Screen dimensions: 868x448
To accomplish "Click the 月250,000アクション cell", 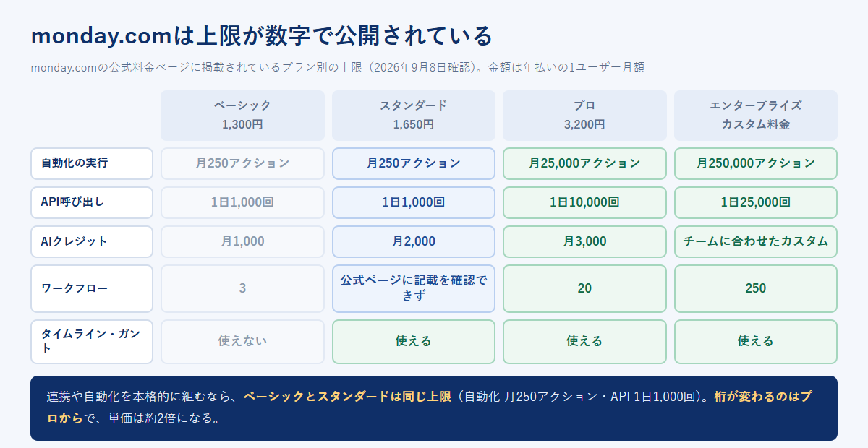I will [x=756, y=163].
